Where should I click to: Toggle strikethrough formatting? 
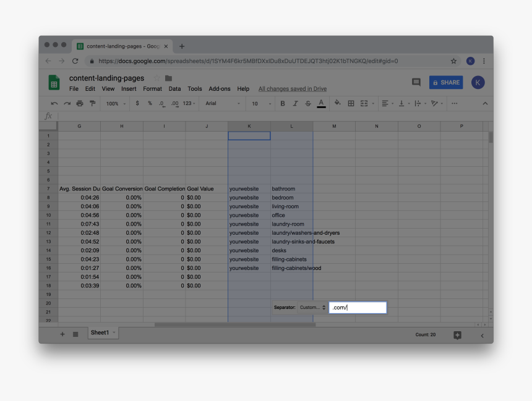[307, 103]
